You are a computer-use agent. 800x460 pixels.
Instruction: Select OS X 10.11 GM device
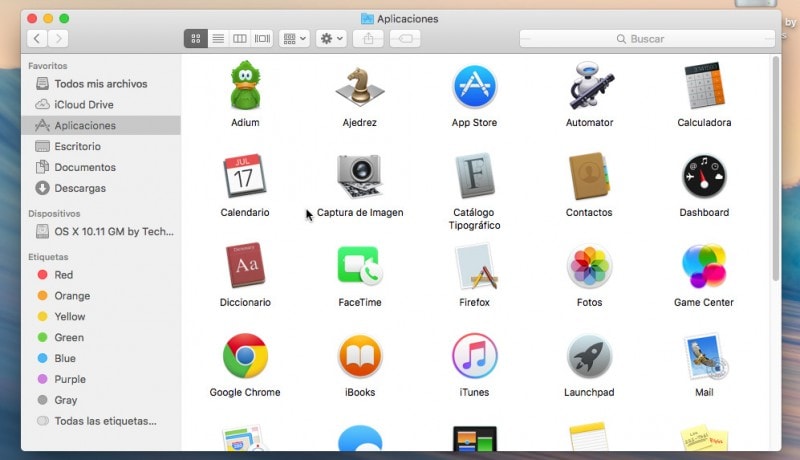(101, 232)
